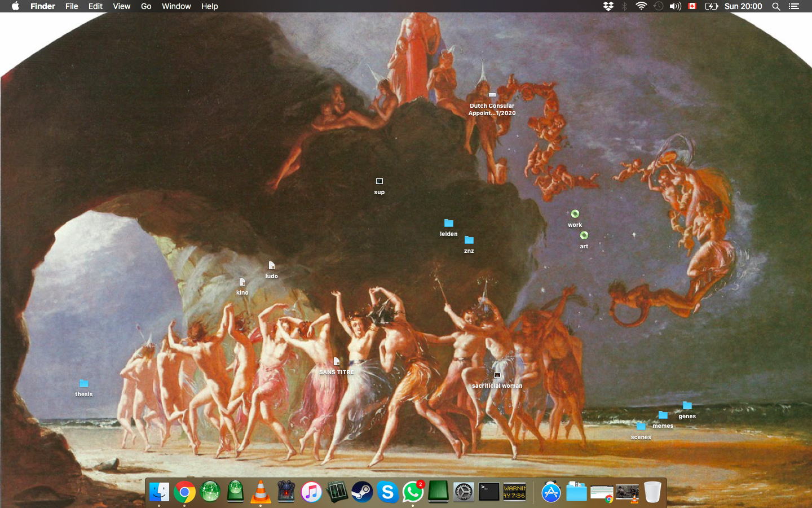
Task: Open iTunes from the Dock
Action: pos(311,492)
